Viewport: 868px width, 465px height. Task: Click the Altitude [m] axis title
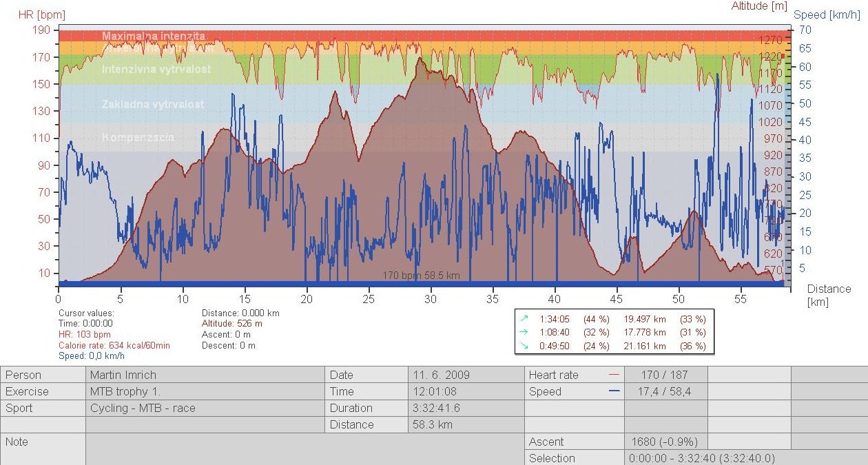point(759,6)
